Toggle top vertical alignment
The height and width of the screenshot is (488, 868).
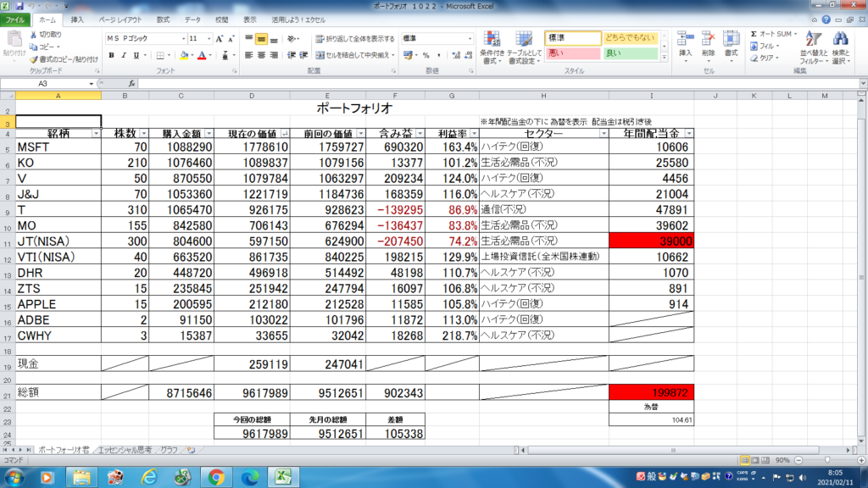[249, 39]
